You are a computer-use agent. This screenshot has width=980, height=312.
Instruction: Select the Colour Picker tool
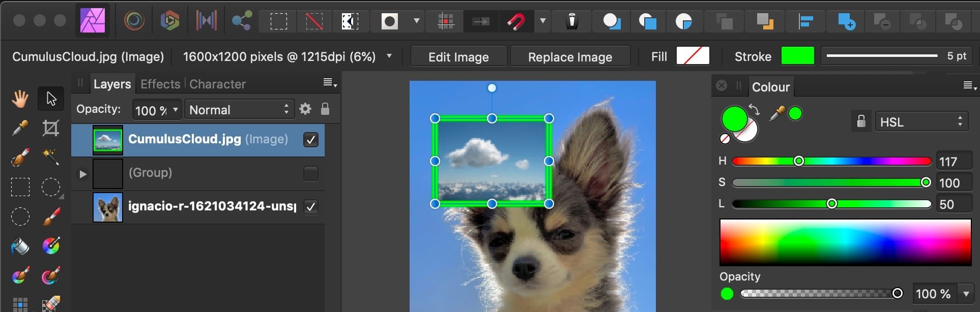[20, 128]
